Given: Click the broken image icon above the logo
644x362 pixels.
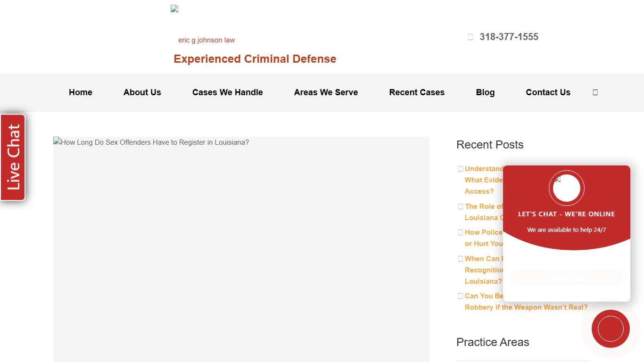Looking at the screenshot, I should (174, 8).
